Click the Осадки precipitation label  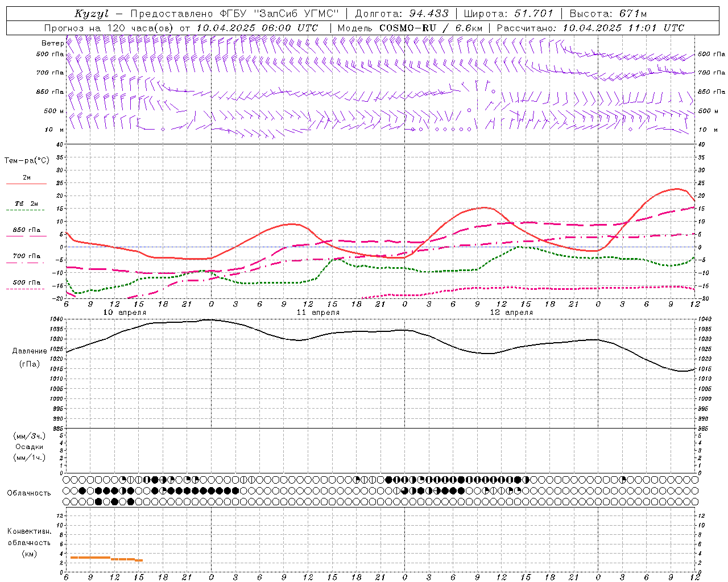coord(30,447)
